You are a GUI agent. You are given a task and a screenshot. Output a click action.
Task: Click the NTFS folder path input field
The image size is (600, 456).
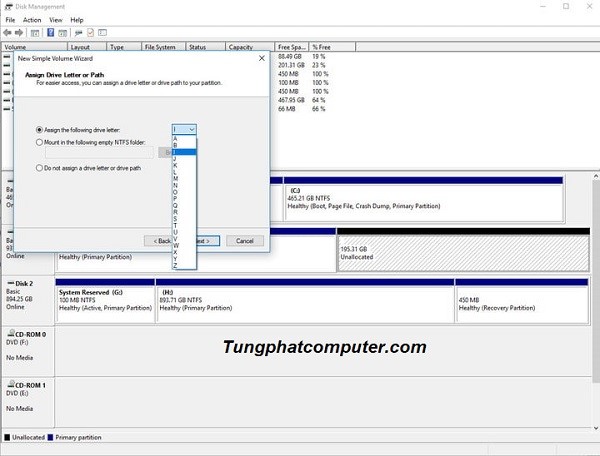pyautogui.click(x=99, y=153)
